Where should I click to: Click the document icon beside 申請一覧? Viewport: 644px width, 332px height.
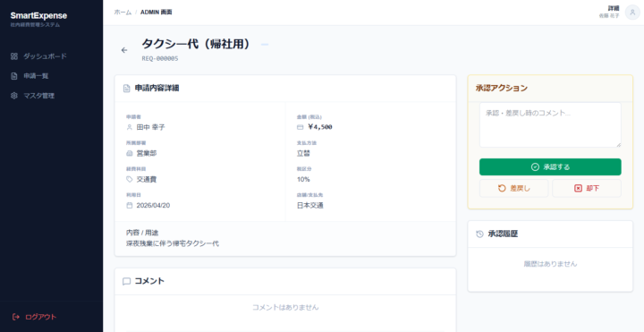[14, 76]
